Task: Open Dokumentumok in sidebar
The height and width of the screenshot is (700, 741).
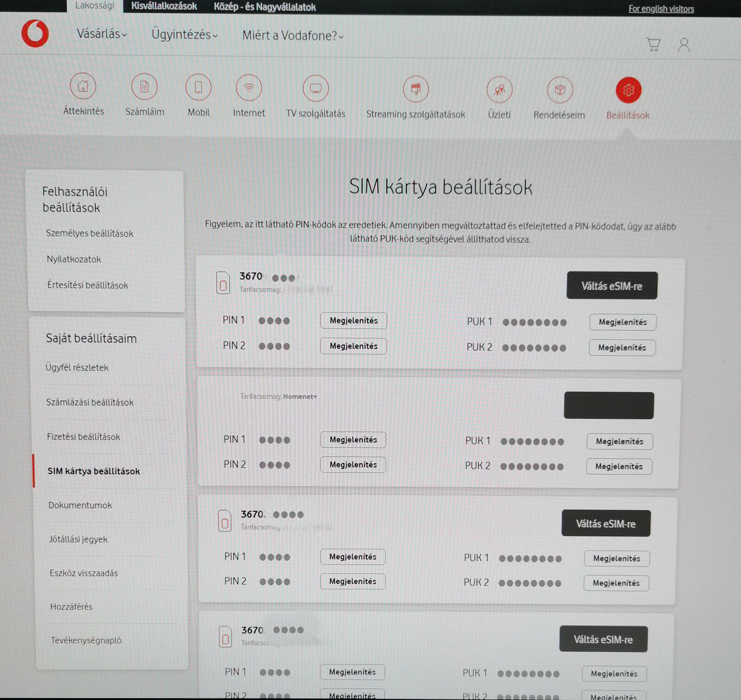Action: (x=80, y=505)
